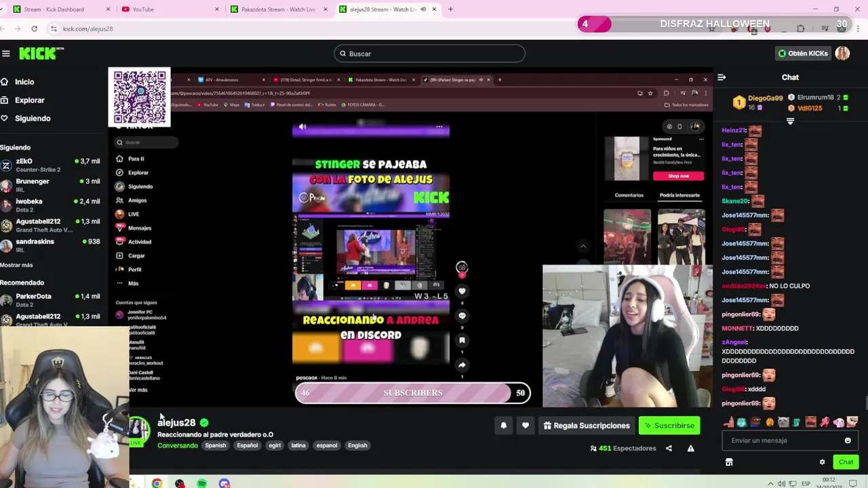Switch to the Pakazdota Stream browser tab

pos(279,9)
